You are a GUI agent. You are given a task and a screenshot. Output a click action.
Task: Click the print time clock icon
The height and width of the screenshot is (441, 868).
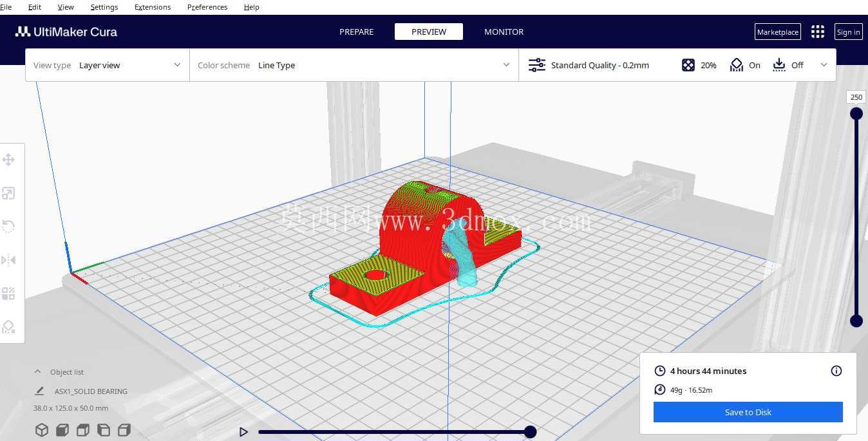coord(659,371)
